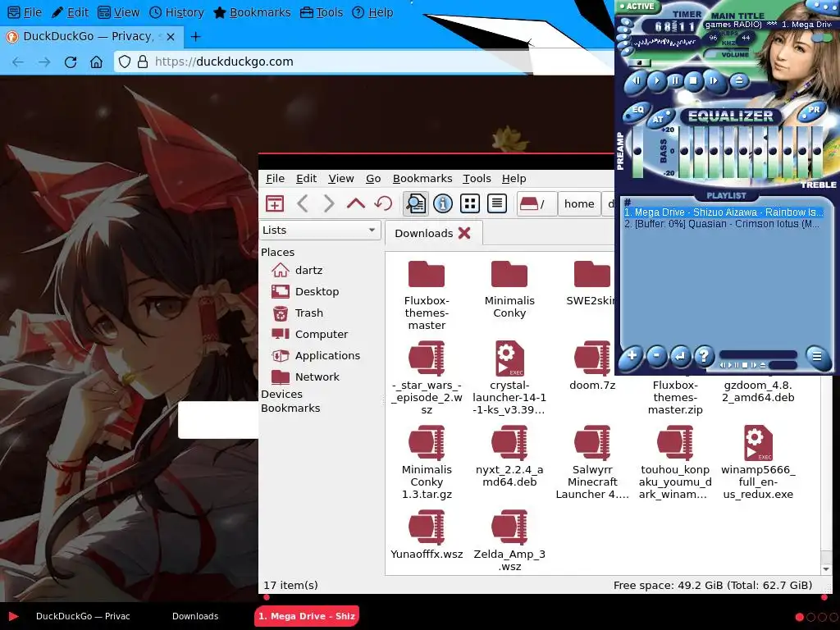Close the Downloads file manager tab
The height and width of the screenshot is (630, 840).
[x=464, y=233]
